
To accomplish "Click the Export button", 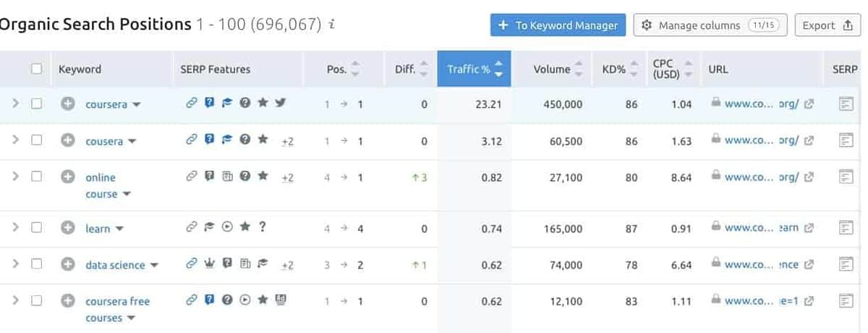I will coord(827,25).
